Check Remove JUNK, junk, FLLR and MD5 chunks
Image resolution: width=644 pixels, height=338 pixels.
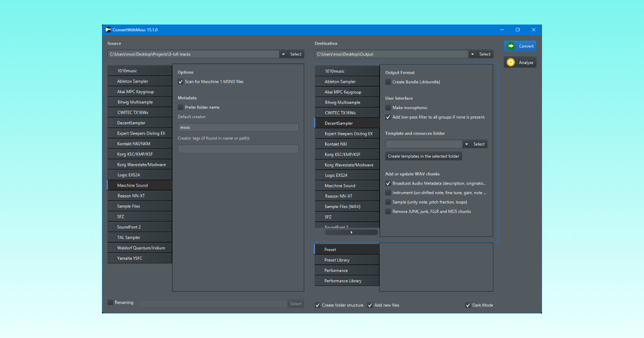pyautogui.click(x=388, y=211)
